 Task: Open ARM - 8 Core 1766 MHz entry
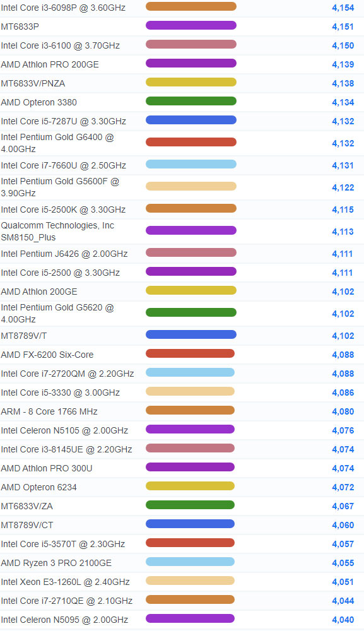49,411
